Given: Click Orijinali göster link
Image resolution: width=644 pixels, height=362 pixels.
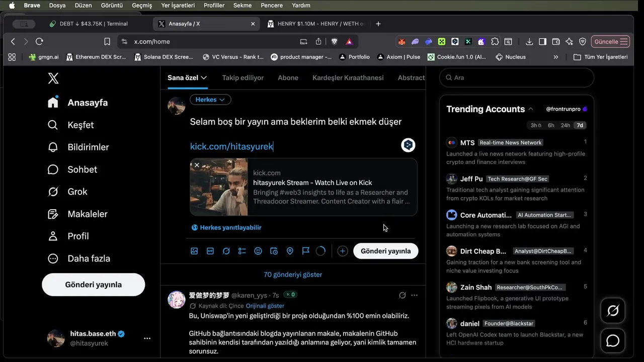Looking at the screenshot, I should coord(265,306).
